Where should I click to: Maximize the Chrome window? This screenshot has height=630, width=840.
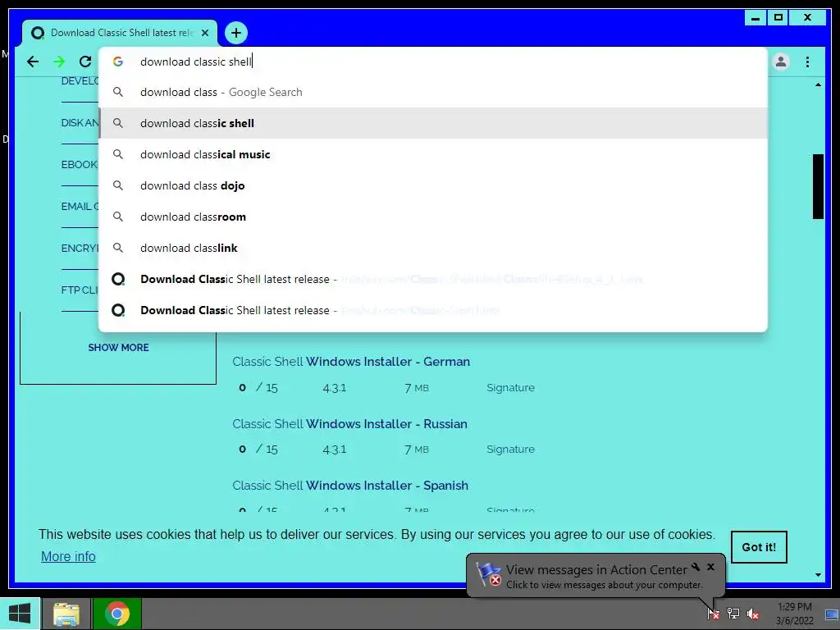pos(778,18)
